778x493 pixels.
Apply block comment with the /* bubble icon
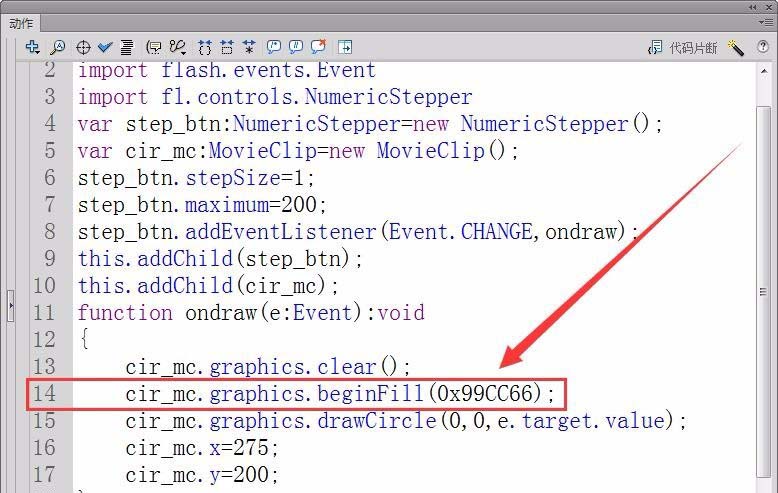[x=273, y=47]
